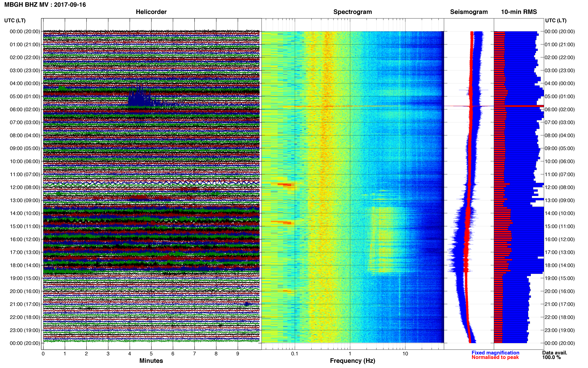Screen dimensions: 588x368
Task: Click '09:00 (05:00)' on the left time axis
Action: click(25, 148)
